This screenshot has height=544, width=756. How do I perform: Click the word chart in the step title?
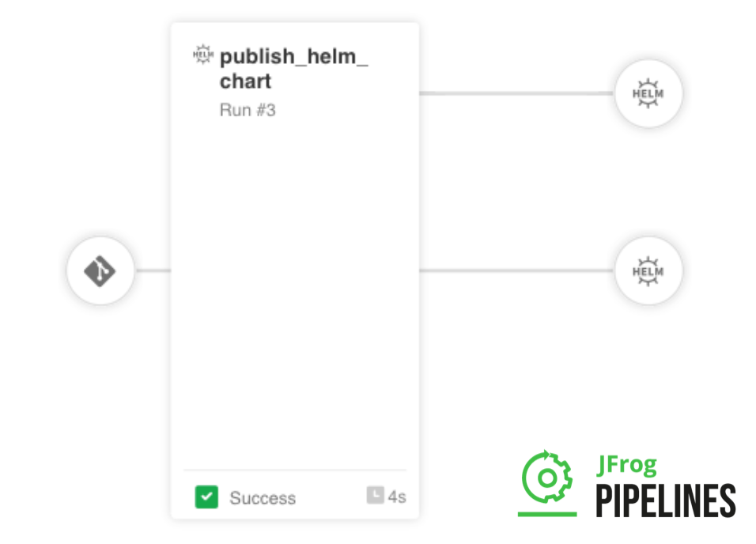pyautogui.click(x=245, y=81)
